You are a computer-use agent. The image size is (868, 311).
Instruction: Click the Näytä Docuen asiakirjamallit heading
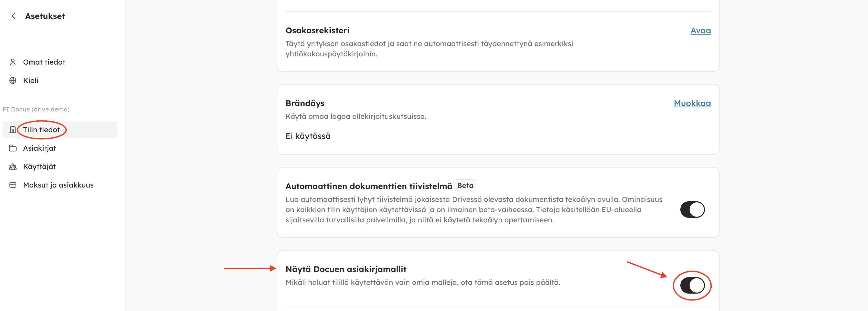(x=346, y=269)
